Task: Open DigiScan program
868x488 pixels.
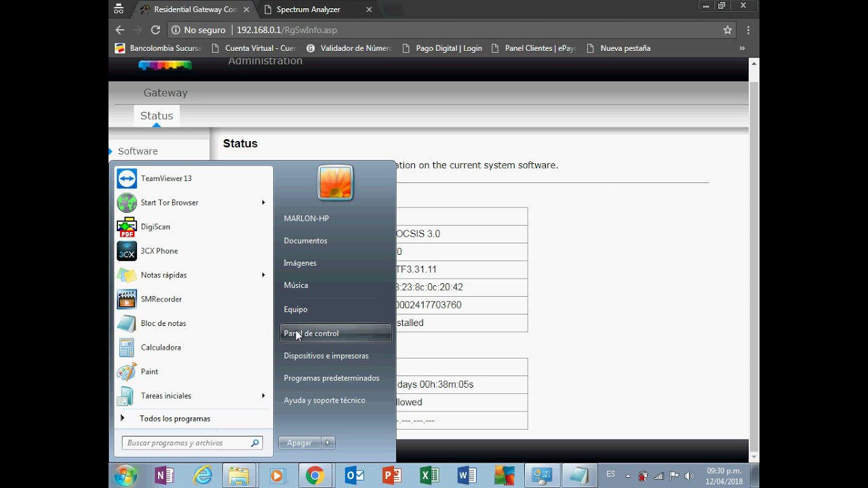Action: point(194,227)
